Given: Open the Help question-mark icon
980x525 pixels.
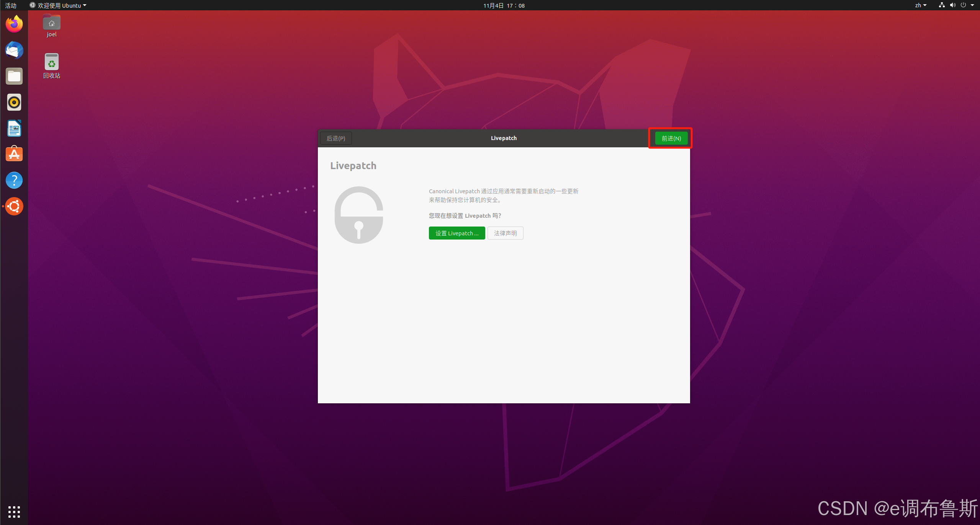Looking at the screenshot, I should pyautogui.click(x=14, y=180).
